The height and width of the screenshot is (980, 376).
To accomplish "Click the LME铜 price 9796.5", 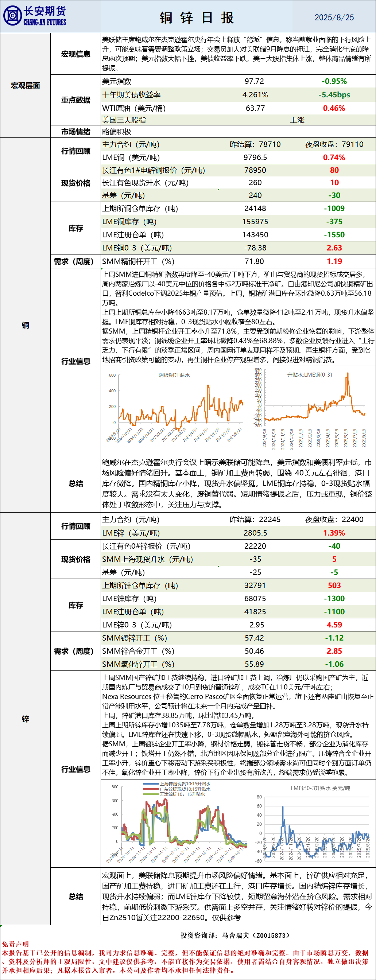I will click(x=255, y=157).
